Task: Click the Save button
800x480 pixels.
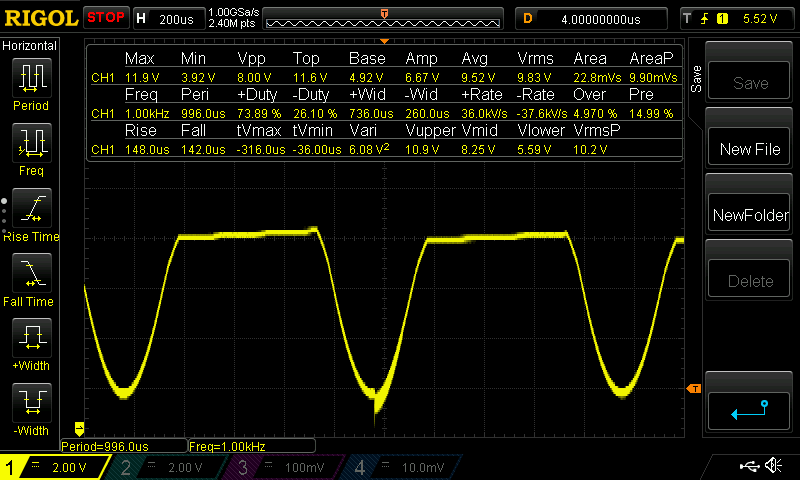Action: 749,82
